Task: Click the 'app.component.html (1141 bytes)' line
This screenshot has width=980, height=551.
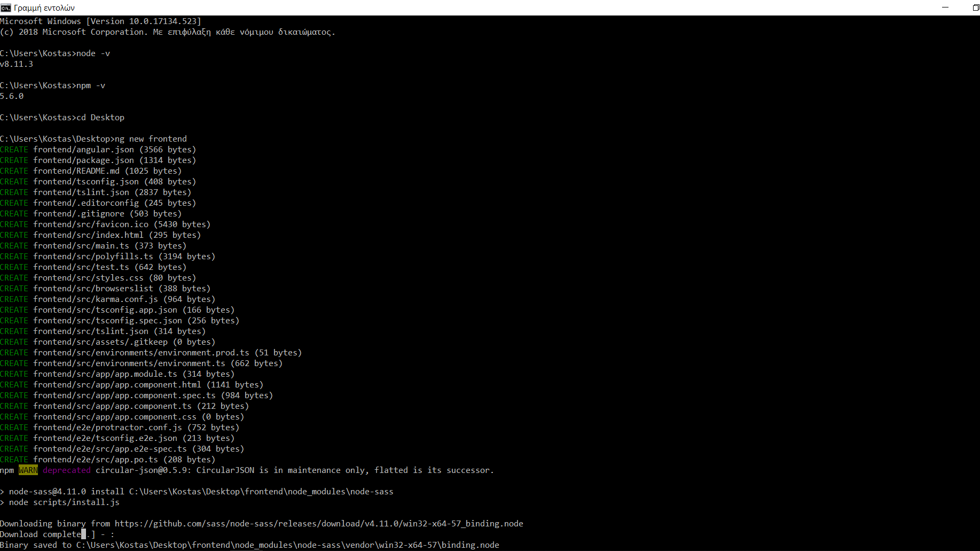Action: coord(132,385)
